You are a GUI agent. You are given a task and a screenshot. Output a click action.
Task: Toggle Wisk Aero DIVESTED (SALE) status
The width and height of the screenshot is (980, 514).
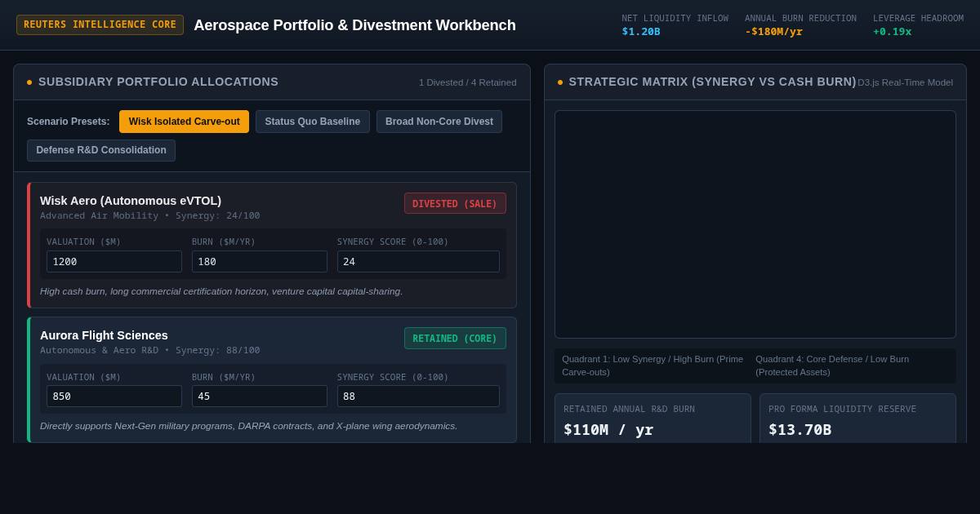(x=455, y=203)
